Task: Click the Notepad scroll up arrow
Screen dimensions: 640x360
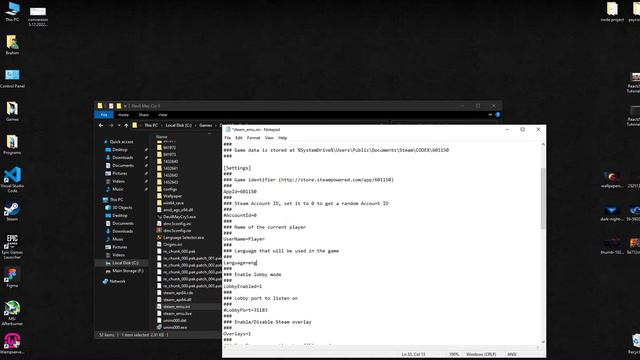Action: click(543, 144)
